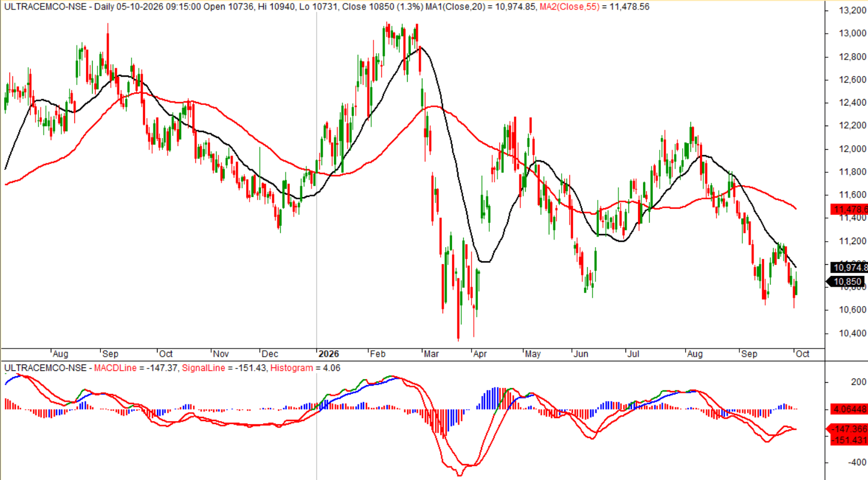Click the Mar label on the time axis

tap(431, 354)
